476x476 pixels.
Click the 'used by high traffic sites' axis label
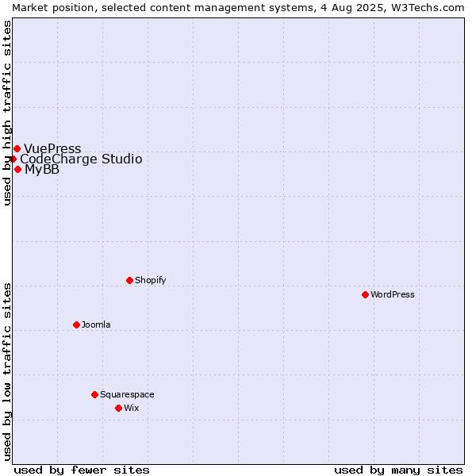point(6,113)
